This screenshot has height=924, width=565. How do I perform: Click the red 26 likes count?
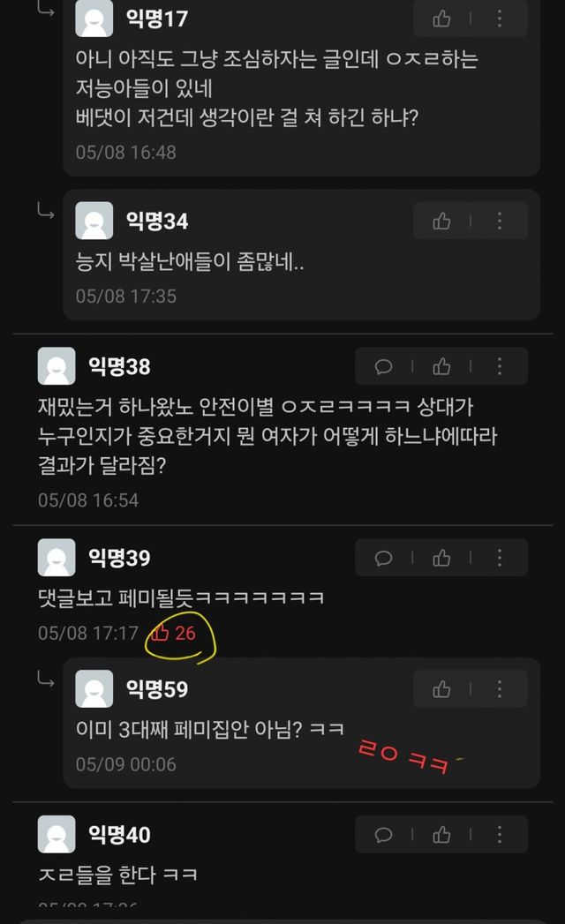pos(173,633)
